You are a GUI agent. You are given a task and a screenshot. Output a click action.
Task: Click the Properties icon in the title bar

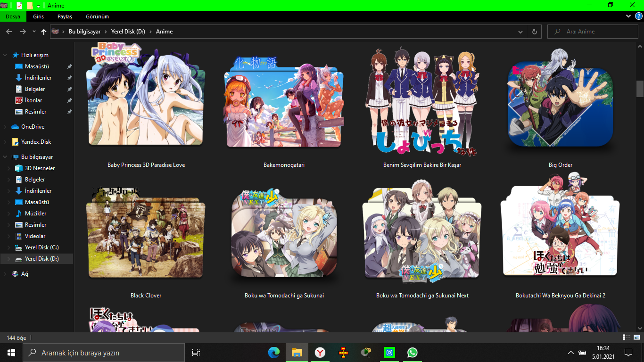[x=19, y=5]
